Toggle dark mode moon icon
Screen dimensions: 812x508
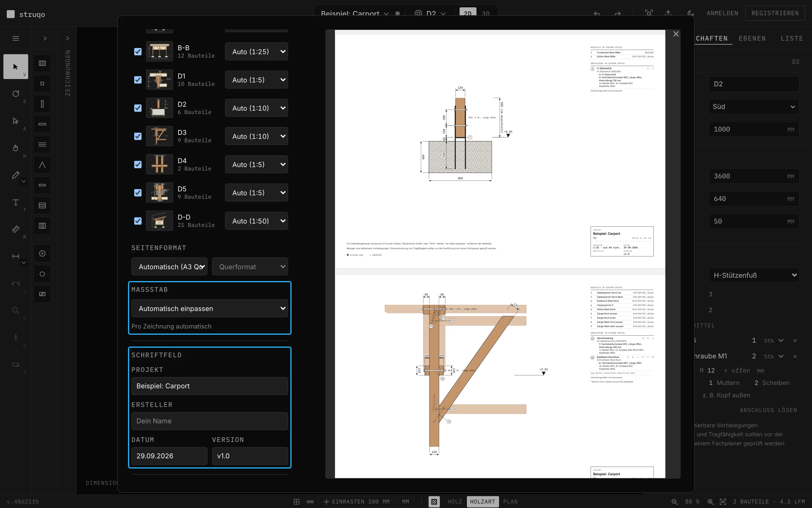pyautogui.click(x=690, y=13)
